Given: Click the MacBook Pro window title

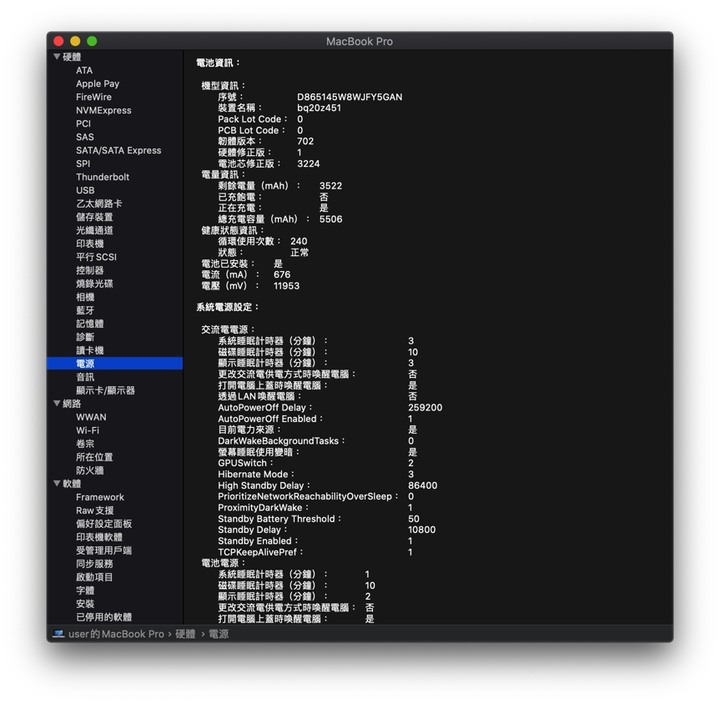Looking at the screenshot, I should (x=360, y=41).
